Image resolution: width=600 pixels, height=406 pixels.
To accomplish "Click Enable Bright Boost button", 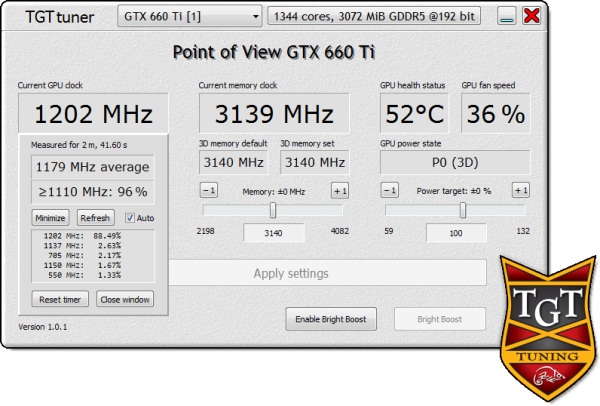I will [331, 319].
